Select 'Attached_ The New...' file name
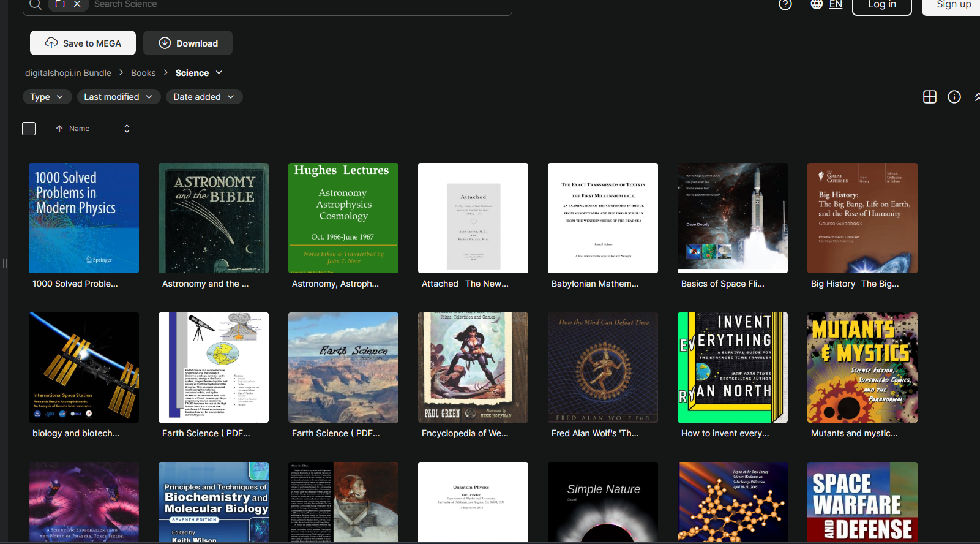The image size is (980, 544). (x=465, y=284)
